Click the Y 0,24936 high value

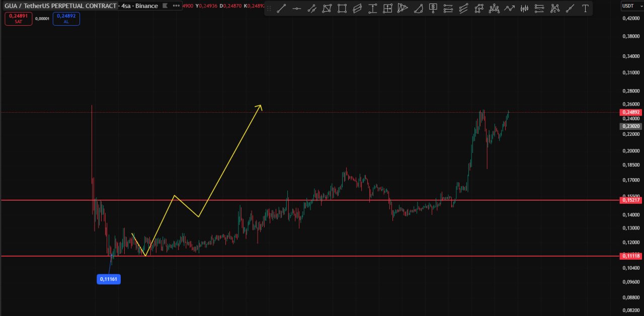(x=207, y=6)
